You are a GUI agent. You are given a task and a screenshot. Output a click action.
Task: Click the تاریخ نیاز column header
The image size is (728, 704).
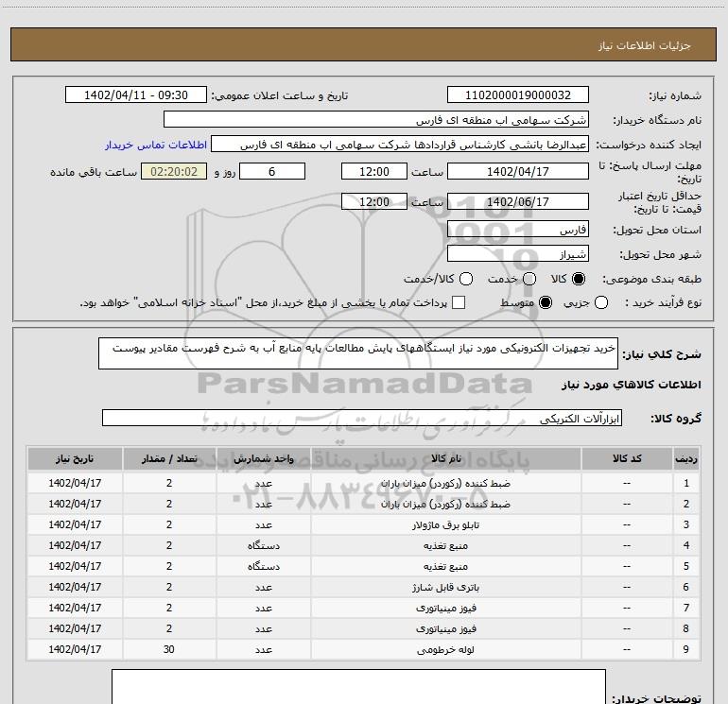coord(75,458)
